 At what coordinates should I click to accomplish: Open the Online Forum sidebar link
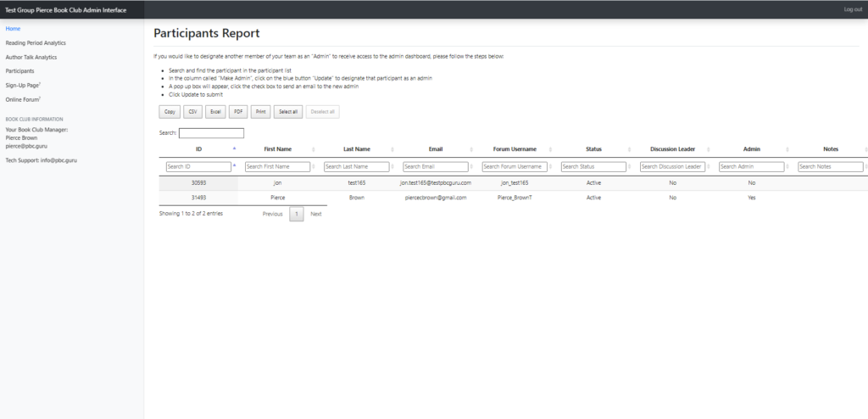(23, 100)
